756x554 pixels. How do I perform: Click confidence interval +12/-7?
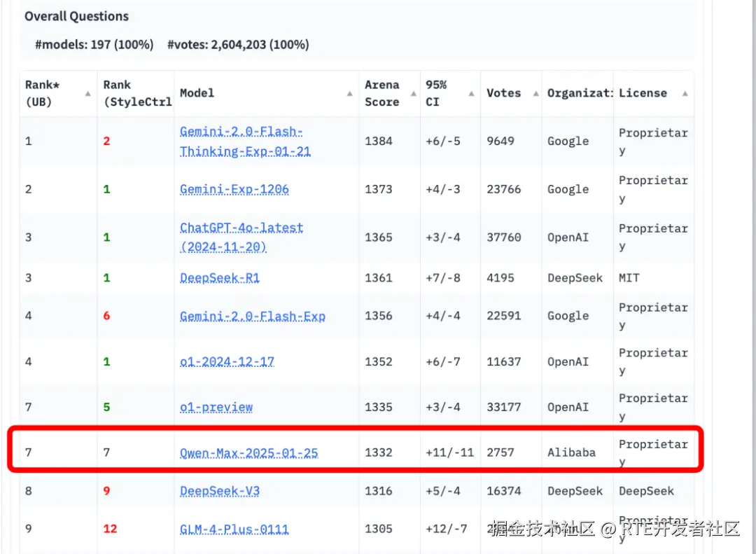point(447,529)
